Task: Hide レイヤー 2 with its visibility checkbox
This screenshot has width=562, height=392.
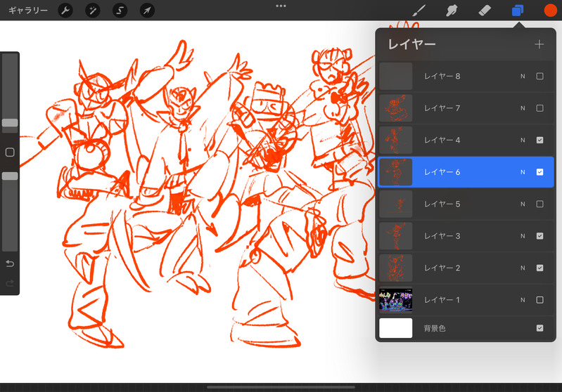Action: pyautogui.click(x=539, y=268)
